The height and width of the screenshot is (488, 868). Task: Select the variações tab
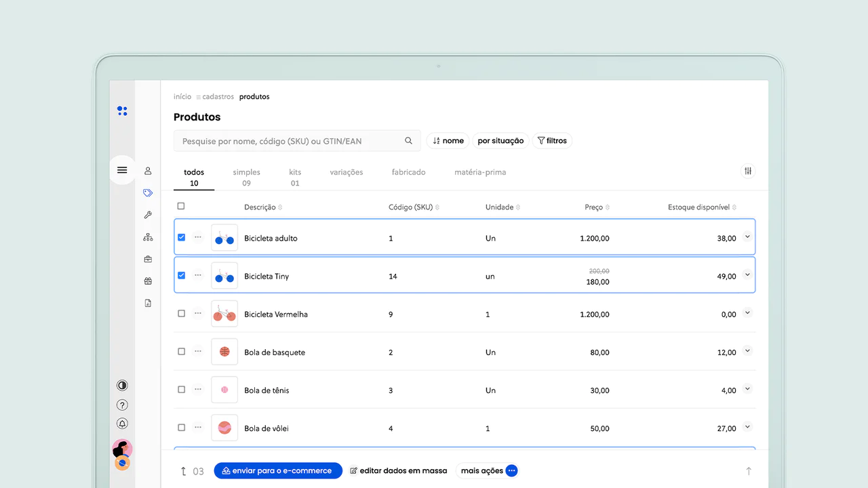[347, 172]
